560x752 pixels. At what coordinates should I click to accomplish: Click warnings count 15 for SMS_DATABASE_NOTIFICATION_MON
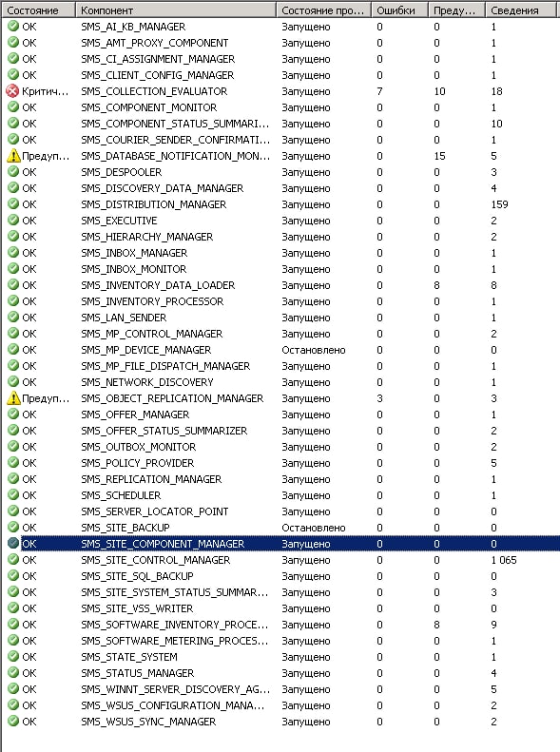(439, 156)
